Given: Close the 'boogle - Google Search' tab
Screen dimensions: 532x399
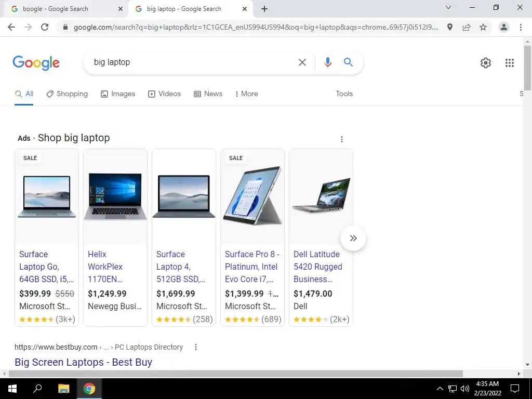Looking at the screenshot, I should coord(121,9).
